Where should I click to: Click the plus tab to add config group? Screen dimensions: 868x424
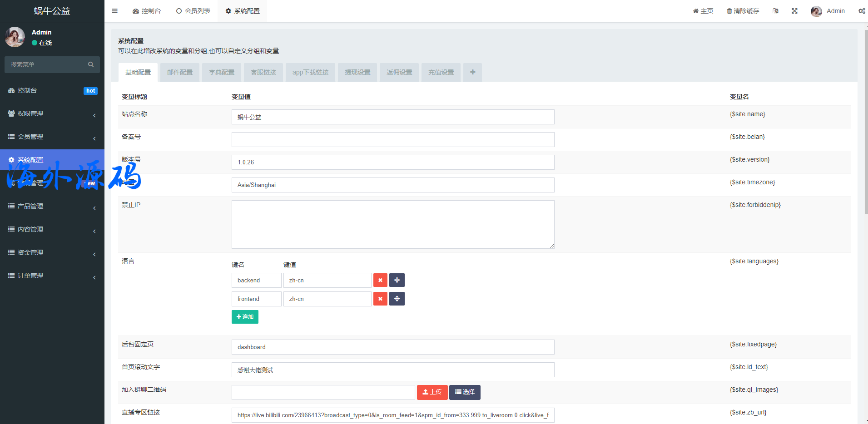click(x=472, y=72)
